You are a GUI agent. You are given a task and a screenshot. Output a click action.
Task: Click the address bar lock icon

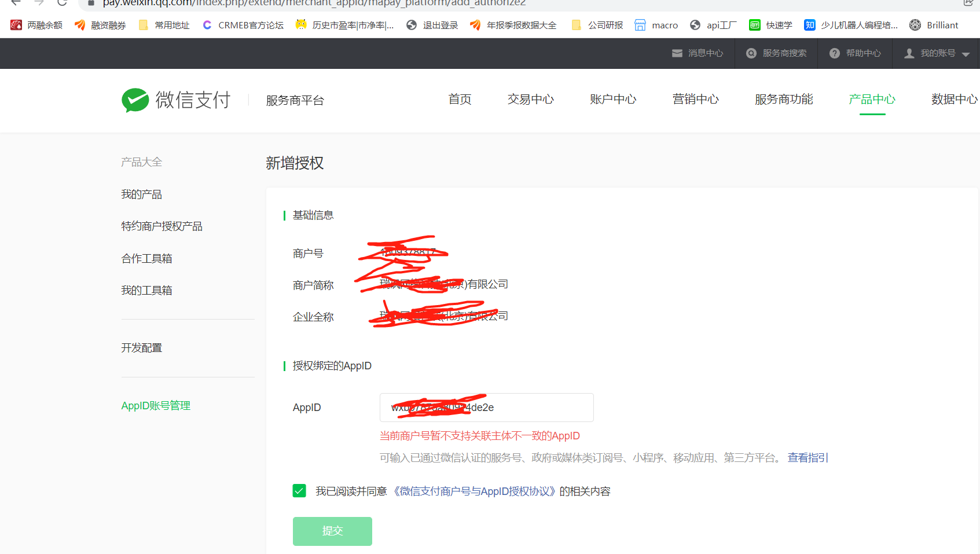pyautogui.click(x=91, y=3)
